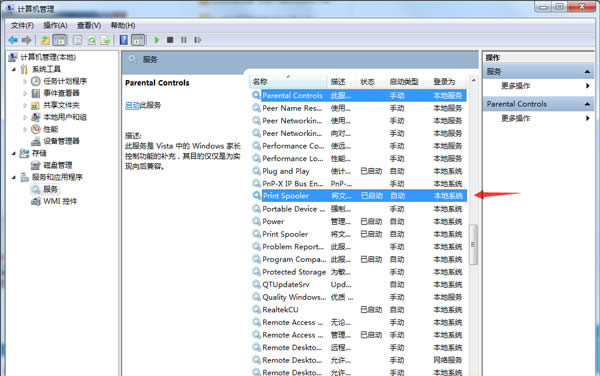Collapse the 服务和应用程序 tree branch
Image resolution: width=600 pixels, height=376 pixels.
click(14, 177)
